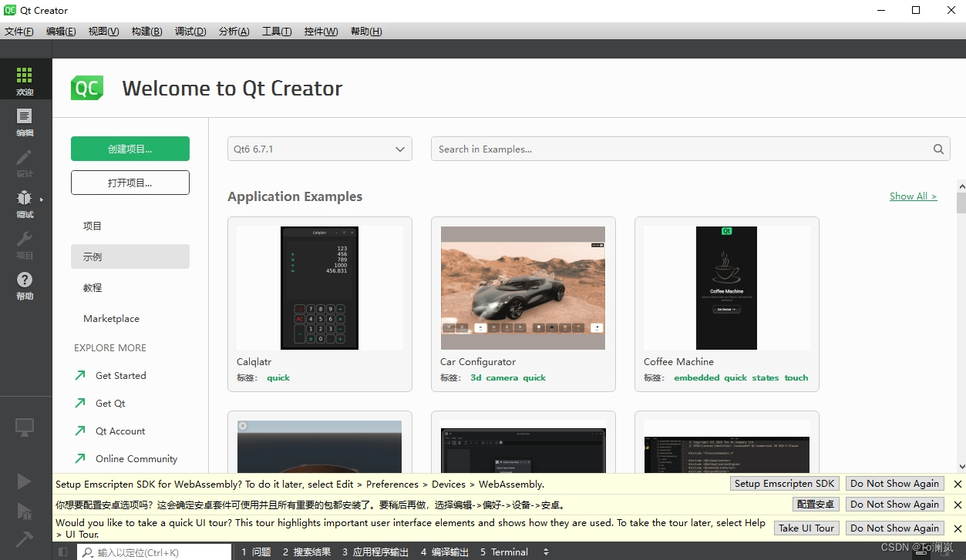Viewport: 966px width, 560px height.
Task: Close the Android configuration notification
Action: coord(958,505)
